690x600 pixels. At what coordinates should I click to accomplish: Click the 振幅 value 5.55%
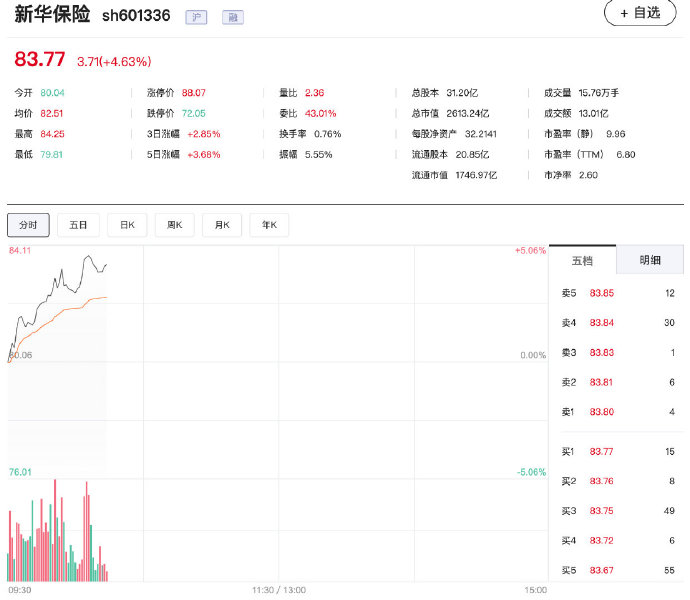pos(319,155)
